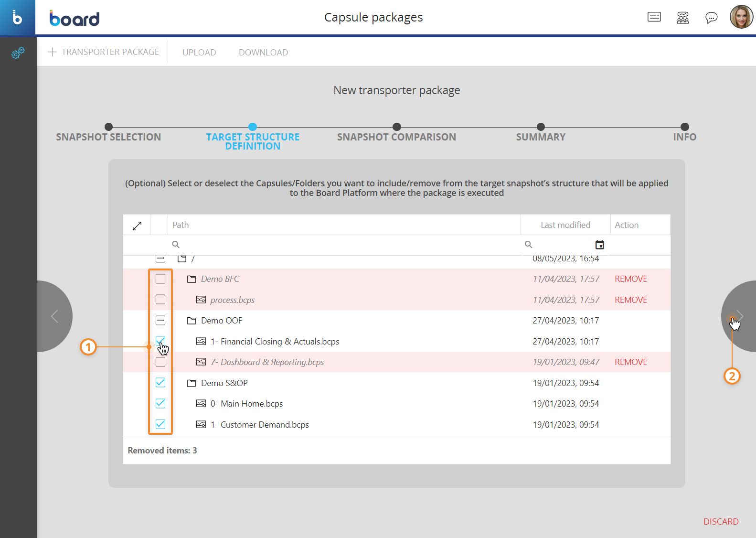Open the Download tab

263,52
